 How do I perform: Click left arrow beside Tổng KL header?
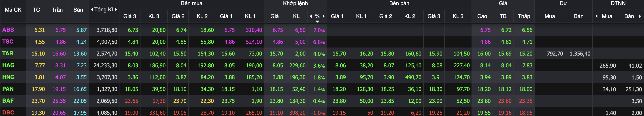pos(92,10)
